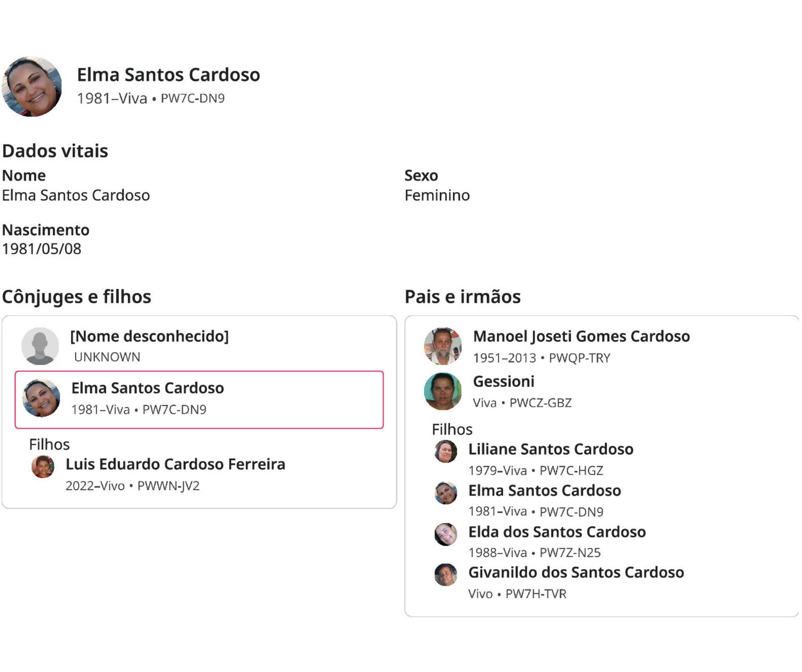Click the birth date 1981/05/08 under Nascimento

click(x=42, y=249)
